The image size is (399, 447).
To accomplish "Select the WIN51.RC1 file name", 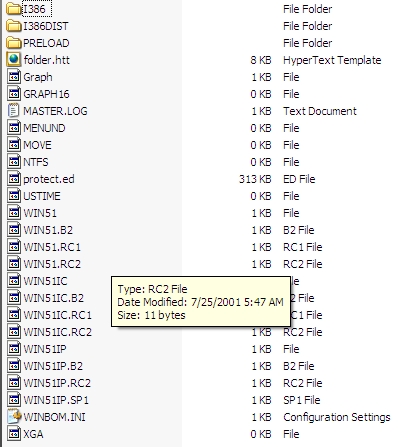I will tap(52, 247).
